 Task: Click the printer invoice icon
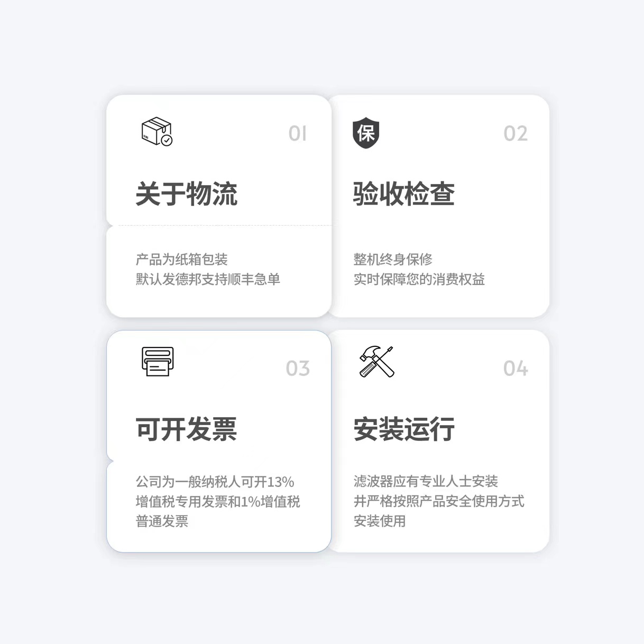click(158, 361)
